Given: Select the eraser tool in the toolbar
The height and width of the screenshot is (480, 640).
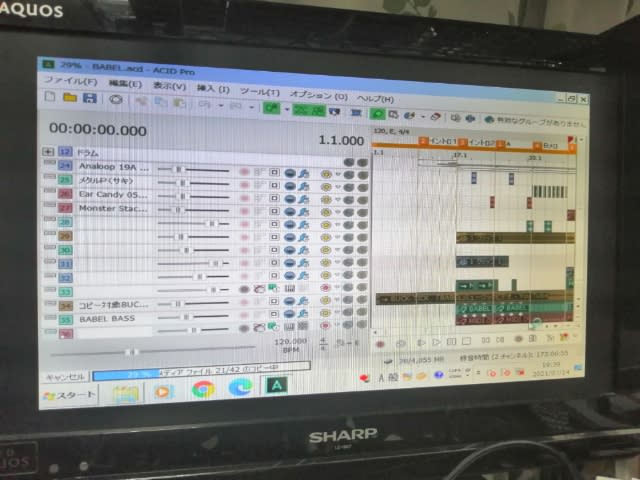Looking at the screenshot, I should click(436, 117).
